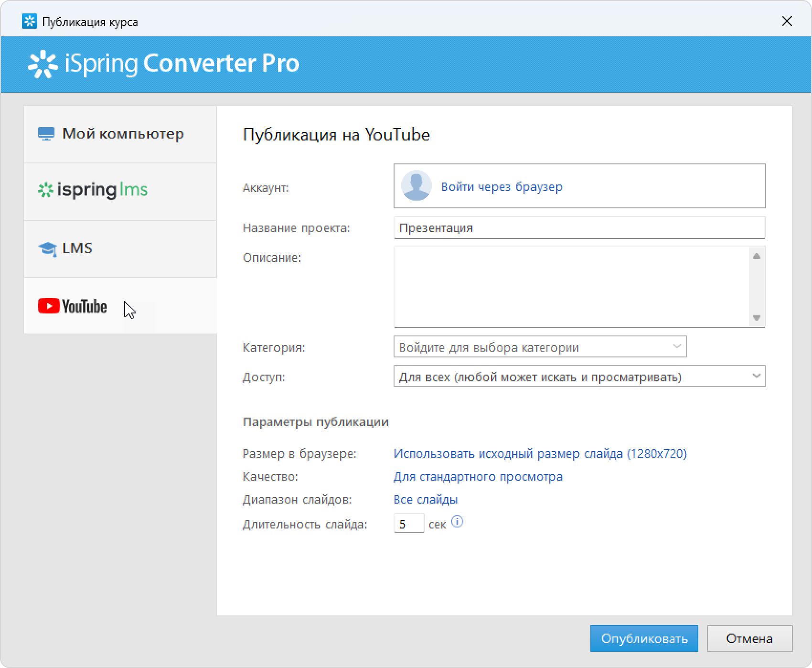Image resolution: width=812 pixels, height=668 pixels.
Task: Close the Публикация курса dialog
Action: click(787, 21)
